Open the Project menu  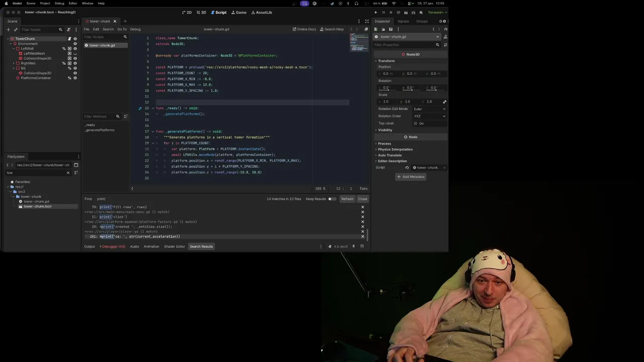click(45, 4)
